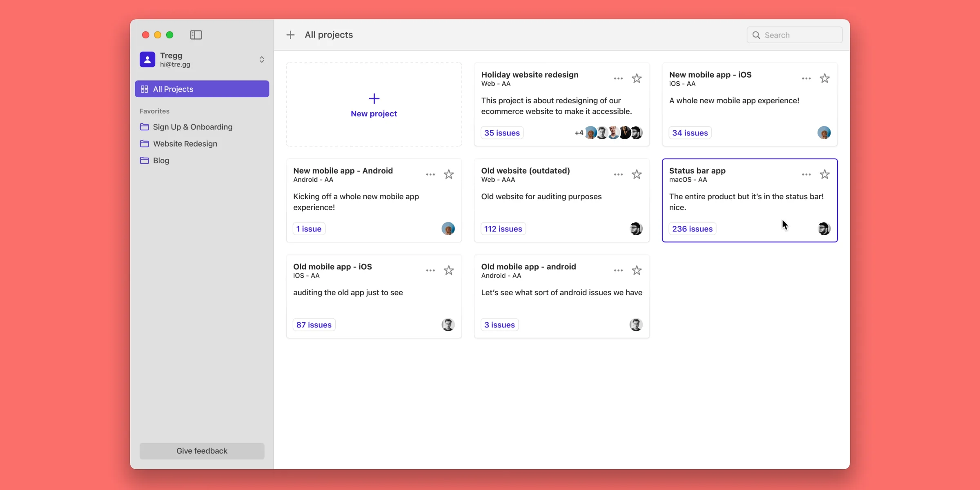Click the Blog folder icon
Viewport: 980px width, 490px height.
145,160
